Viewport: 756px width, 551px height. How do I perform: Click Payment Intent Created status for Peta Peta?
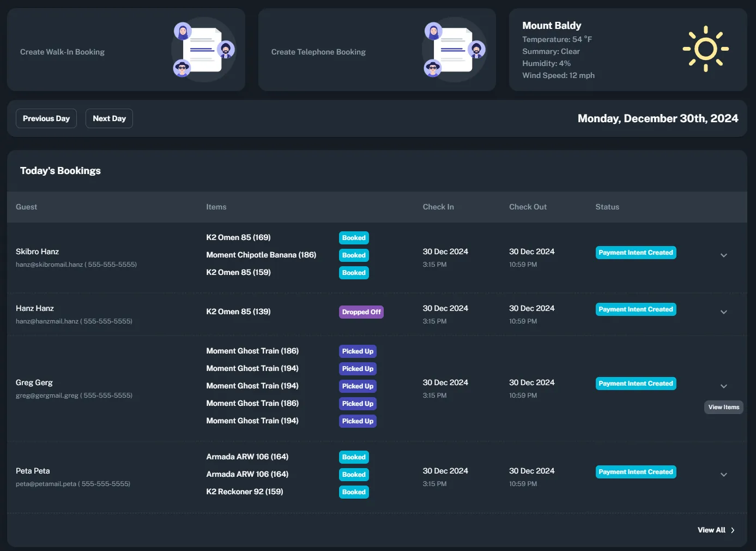pos(636,471)
